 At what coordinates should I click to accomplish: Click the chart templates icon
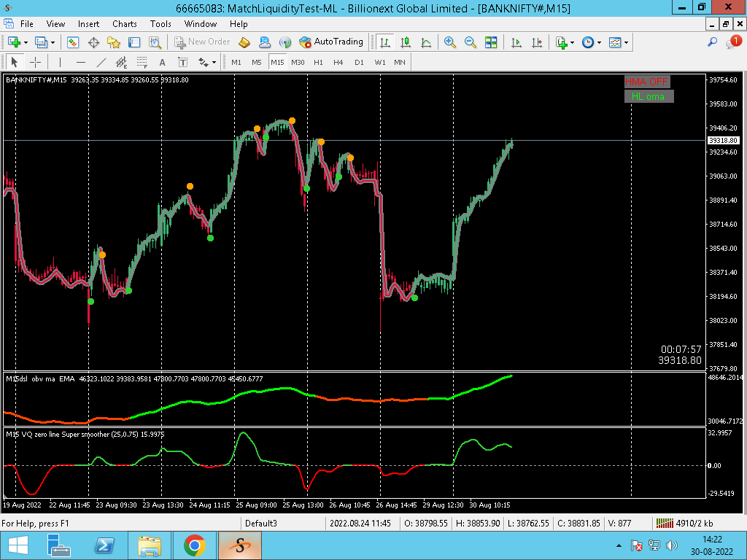coord(615,42)
